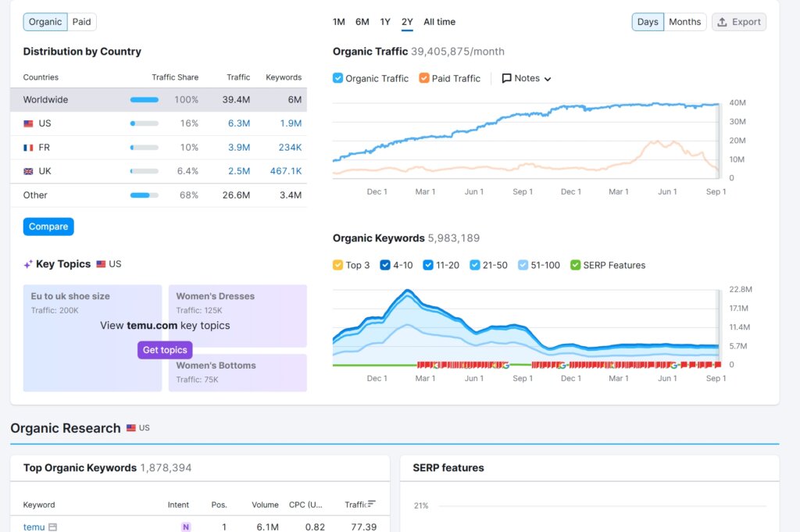This screenshot has height=532, width=800.
Task: Click the Notes speech bubble icon
Action: [506, 78]
